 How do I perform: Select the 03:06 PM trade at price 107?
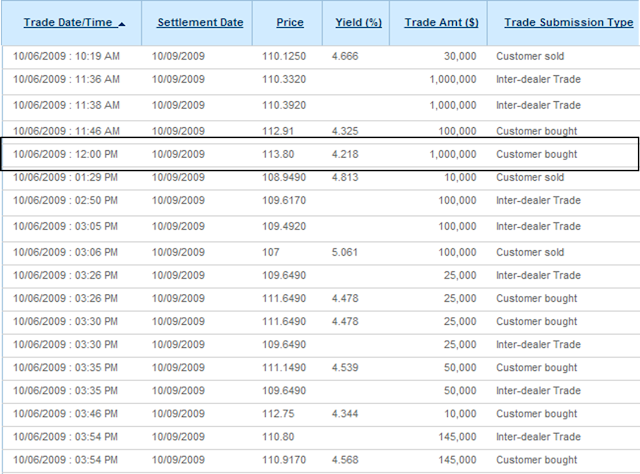pos(320,252)
